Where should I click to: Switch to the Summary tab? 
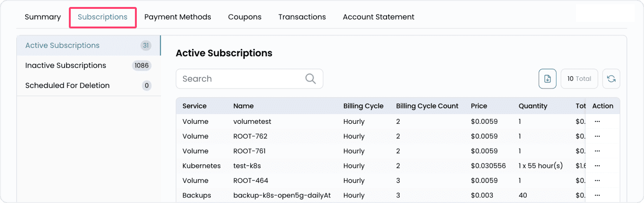pos(43,17)
